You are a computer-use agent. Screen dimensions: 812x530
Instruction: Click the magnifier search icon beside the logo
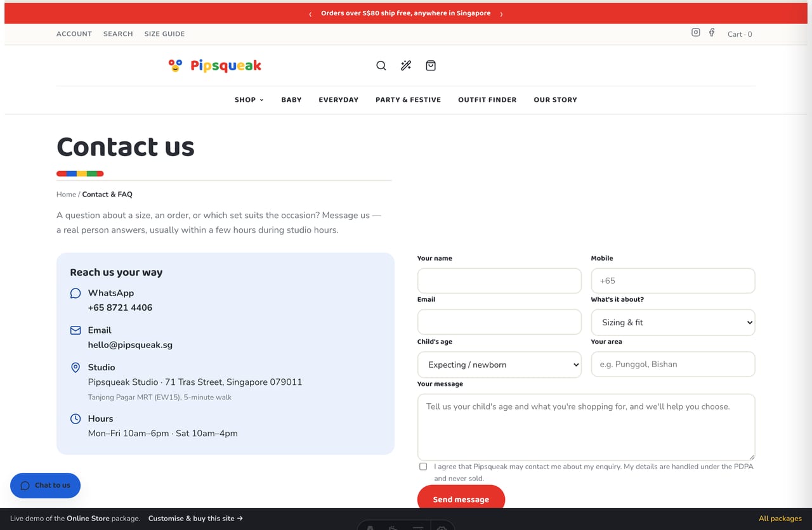[x=381, y=65]
